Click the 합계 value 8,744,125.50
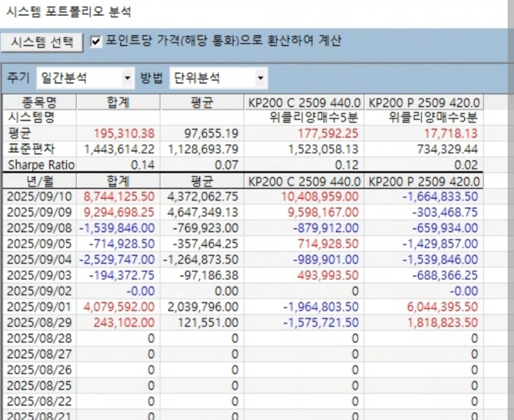 click(119, 196)
